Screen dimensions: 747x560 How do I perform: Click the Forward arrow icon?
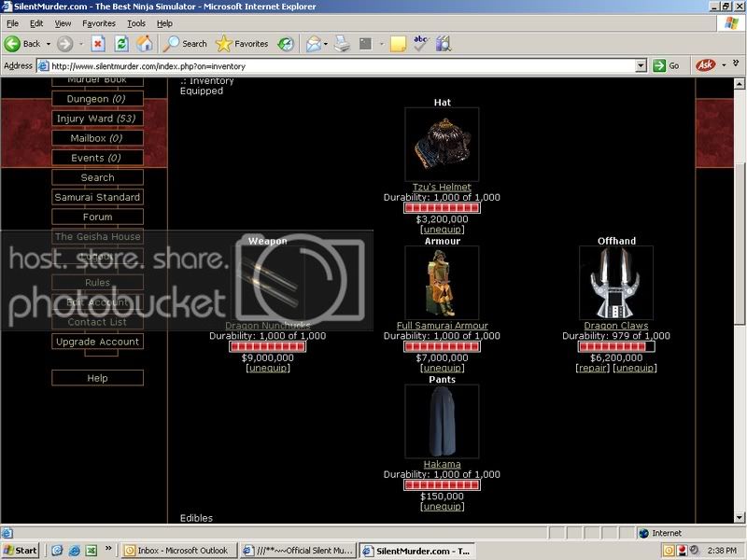point(64,44)
